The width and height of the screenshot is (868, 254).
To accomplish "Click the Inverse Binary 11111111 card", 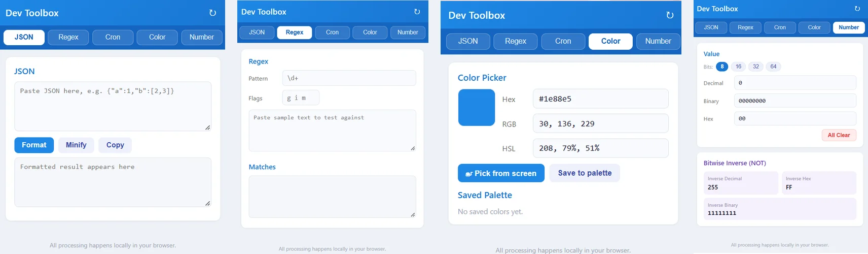I will [x=780, y=209].
